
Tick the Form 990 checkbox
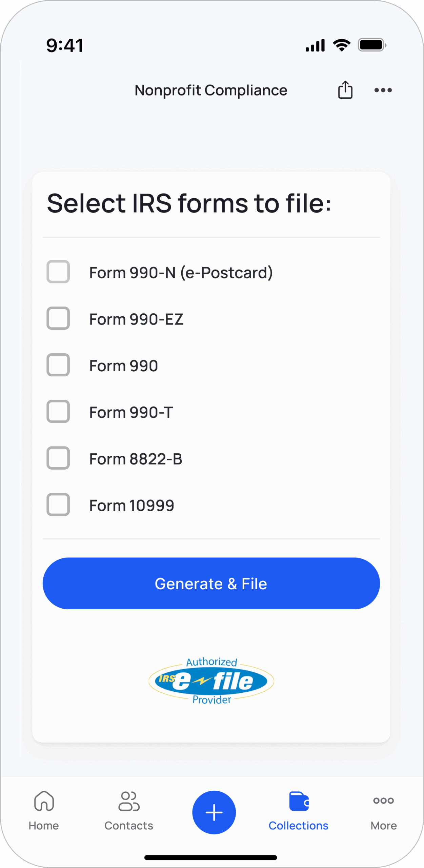(58, 365)
